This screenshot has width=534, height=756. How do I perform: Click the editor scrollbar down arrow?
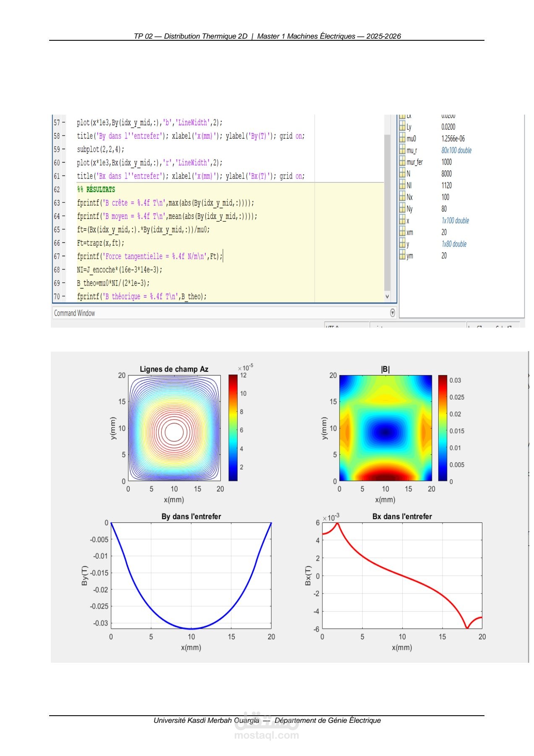[x=387, y=296]
